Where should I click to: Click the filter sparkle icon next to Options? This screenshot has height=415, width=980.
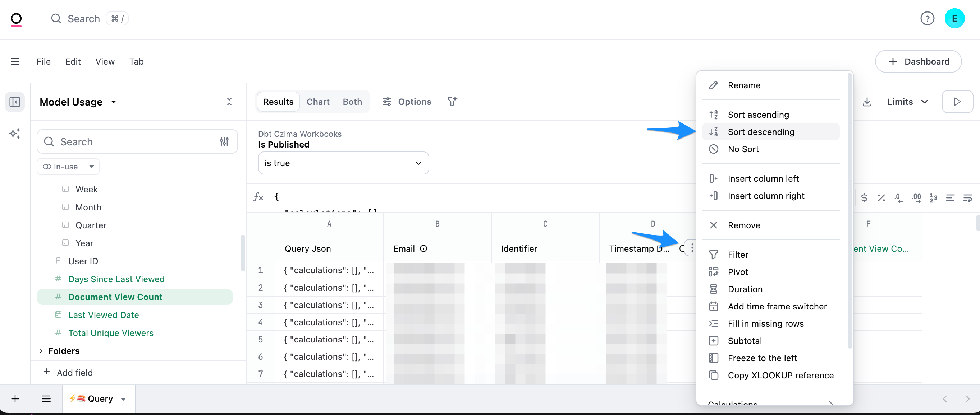[452, 102]
